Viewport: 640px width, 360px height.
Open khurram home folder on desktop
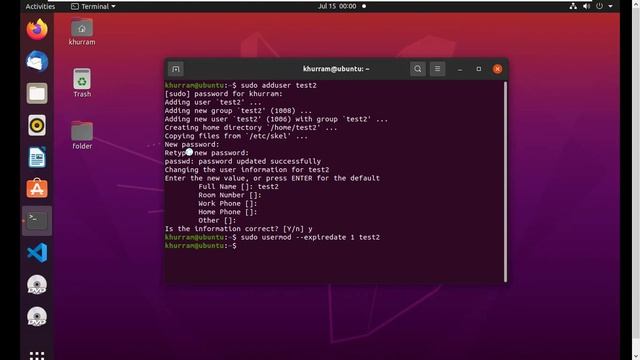pos(82,32)
